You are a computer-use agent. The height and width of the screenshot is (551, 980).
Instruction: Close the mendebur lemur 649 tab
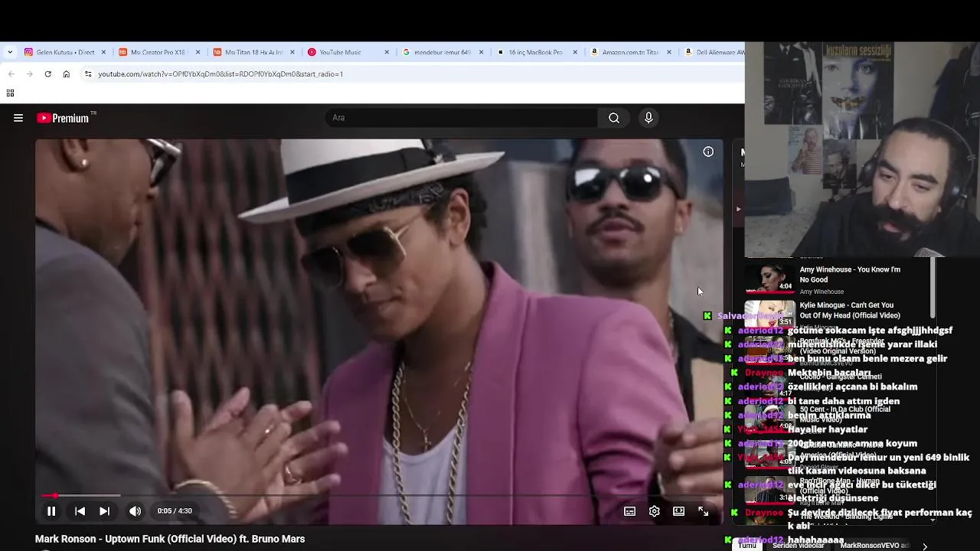coord(481,52)
